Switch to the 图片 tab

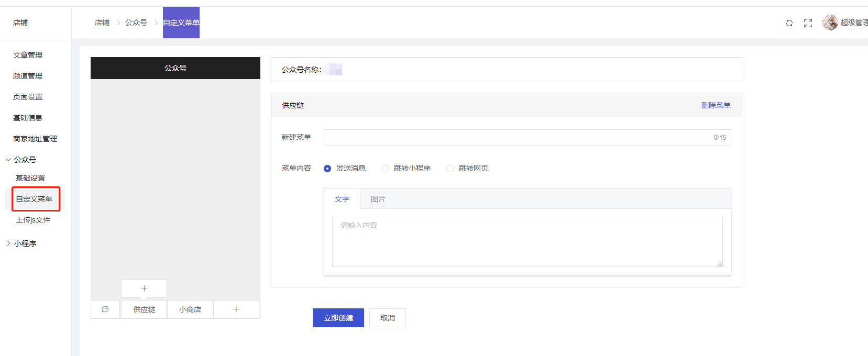pos(378,199)
